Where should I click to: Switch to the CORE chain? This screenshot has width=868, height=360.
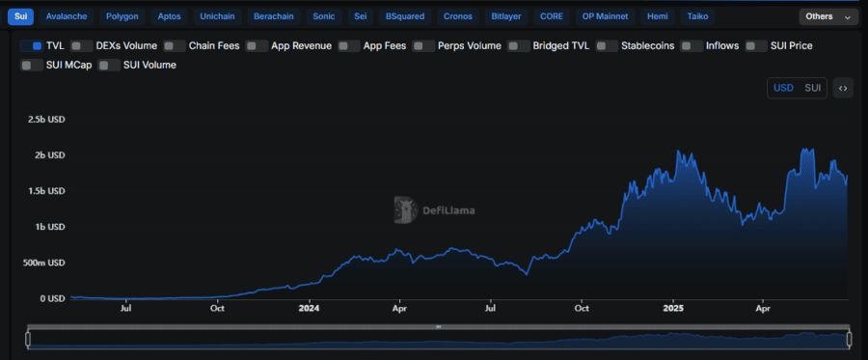(x=552, y=16)
